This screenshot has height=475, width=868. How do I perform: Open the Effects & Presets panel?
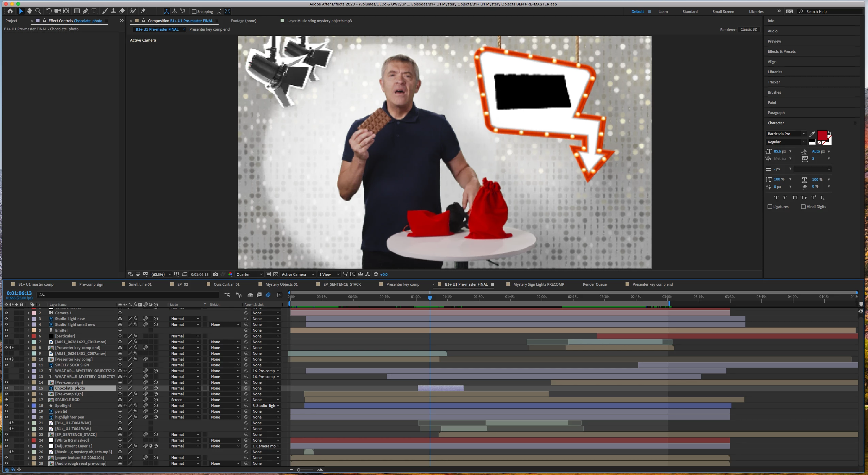point(782,51)
